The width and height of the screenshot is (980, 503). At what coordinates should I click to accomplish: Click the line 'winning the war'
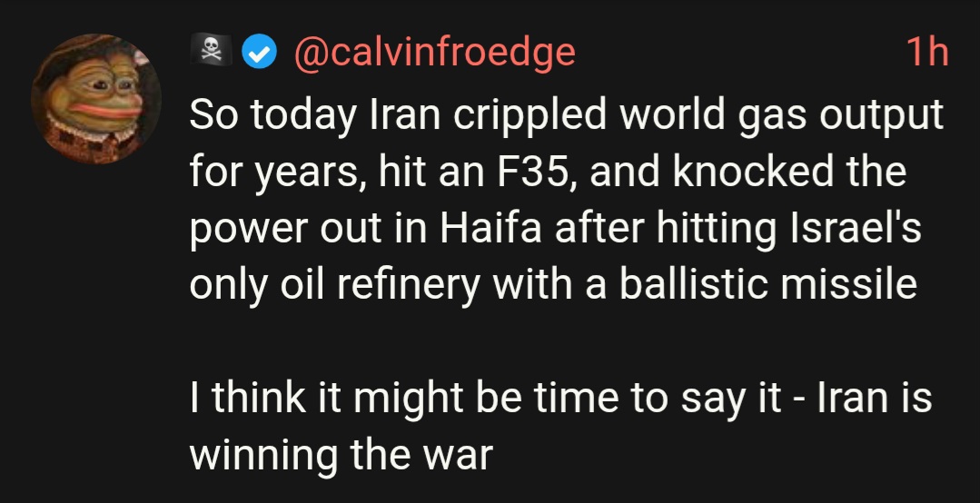(x=341, y=453)
